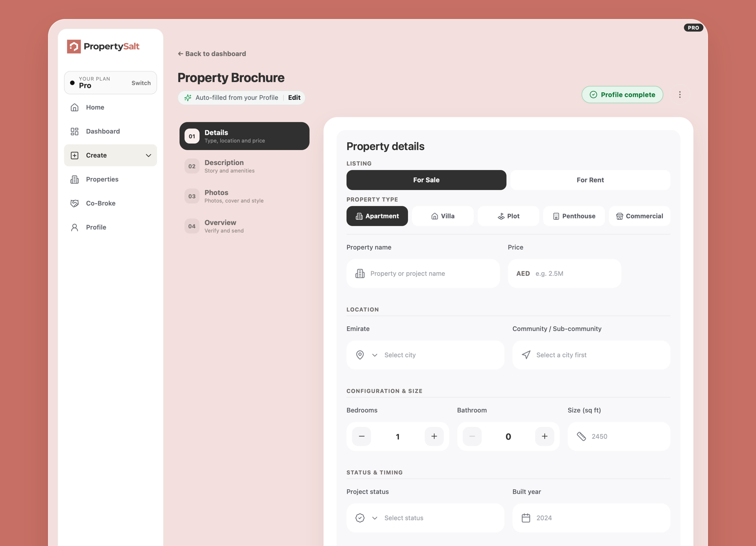Expand the Create menu chevron
Image resolution: width=756 pixels, height=546 pixels.
pos(148,155)
